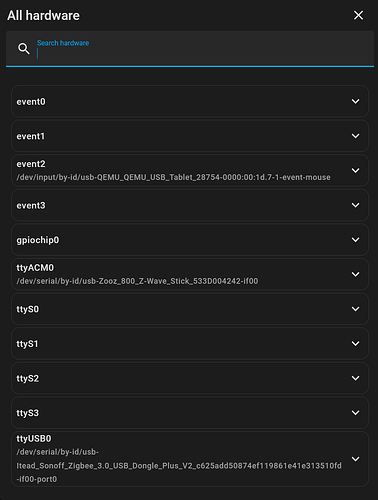The height and width of the screenshot is (500, 378).
Task: Click the ttyACM0 device name
Action: pos(35,268)
